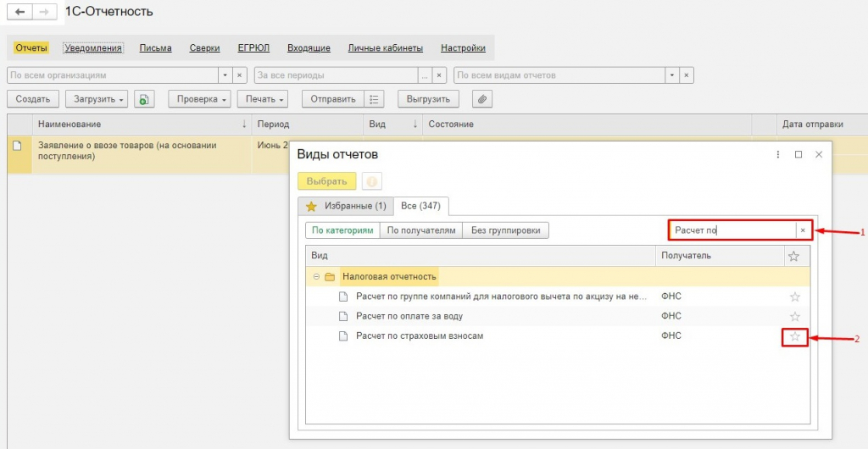The width and height of the screenshot is (868, 449).
Task: Click the folder icon of Налоговая отчетность
Action: click(330, 276)
